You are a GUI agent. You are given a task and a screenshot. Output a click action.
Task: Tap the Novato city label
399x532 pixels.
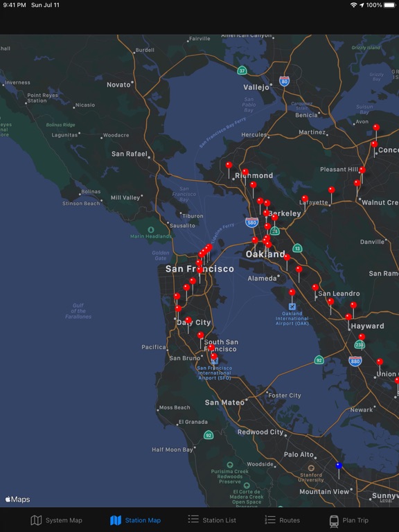pyautogui.click(x=118, y=85)
